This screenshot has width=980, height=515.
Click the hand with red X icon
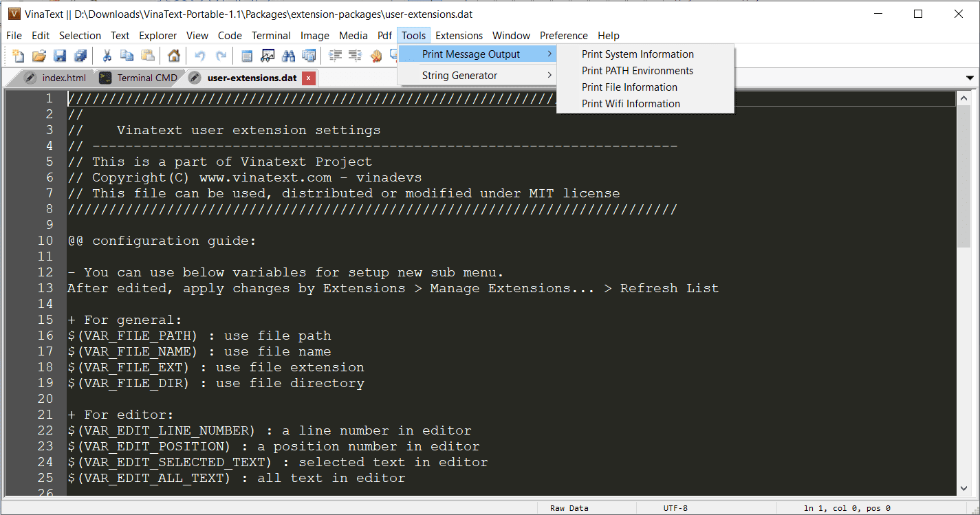(x=376, y=56)
